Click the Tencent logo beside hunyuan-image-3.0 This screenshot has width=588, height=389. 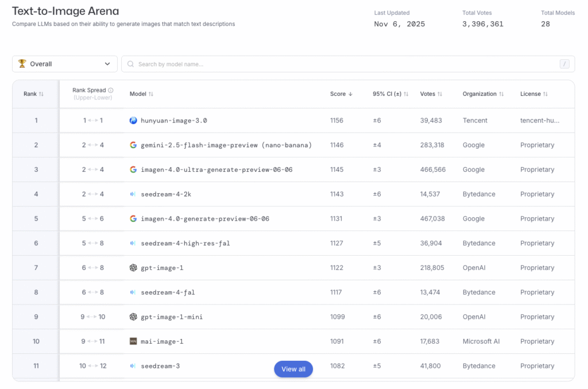pos(133,121)
